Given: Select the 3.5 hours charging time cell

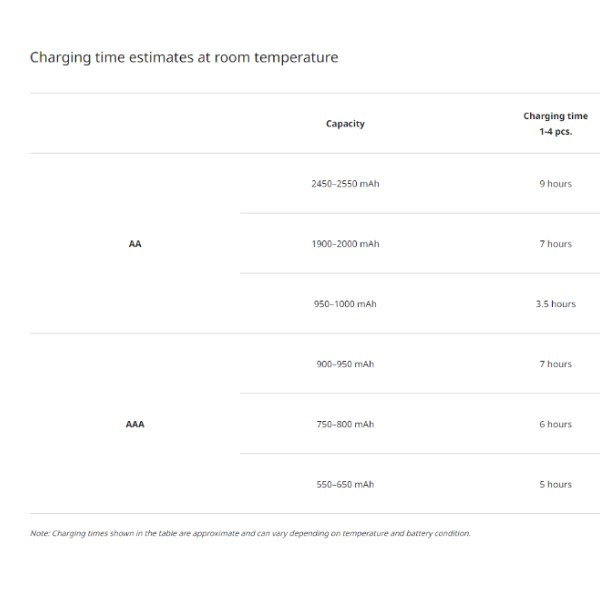Looking at the screenshot, I should pyautogui.click(x=555, y=304).
